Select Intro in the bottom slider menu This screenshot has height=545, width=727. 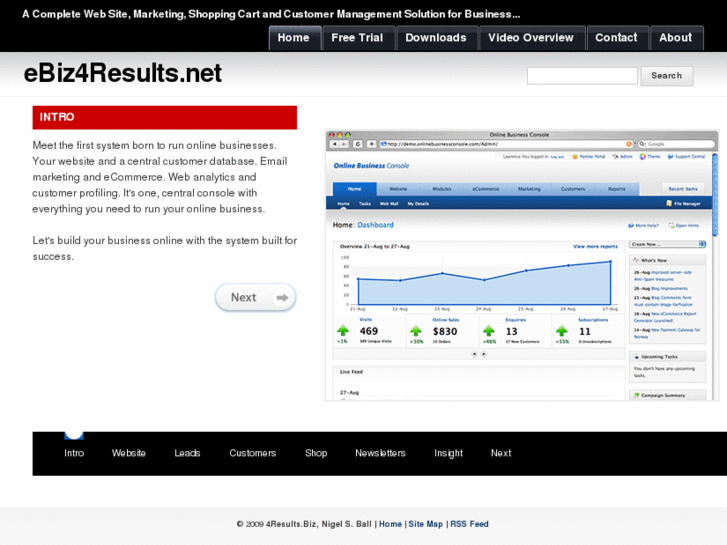pos(74,453)
